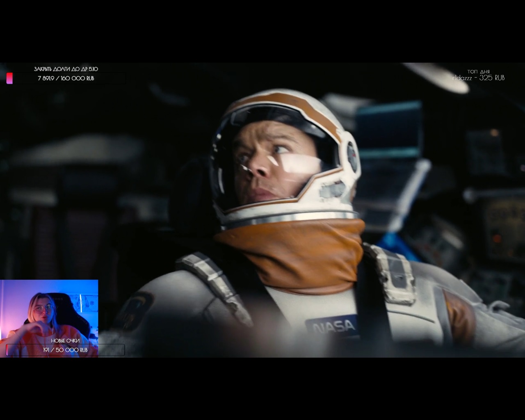Click the "7 891.9 / 160 000 RUB" amount
The image size is (525, 420).
click(x=66, y=78)
